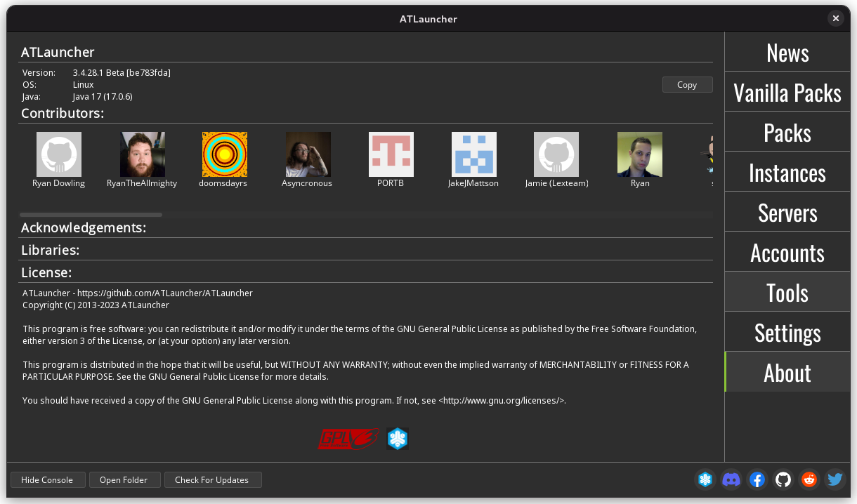Click Check For Updates button

click(212, 479)
